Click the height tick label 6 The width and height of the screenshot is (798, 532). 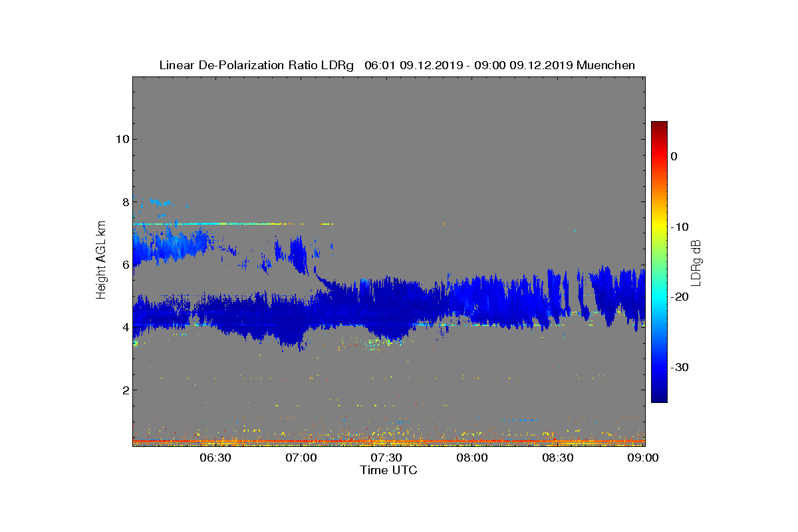(125, 264)
